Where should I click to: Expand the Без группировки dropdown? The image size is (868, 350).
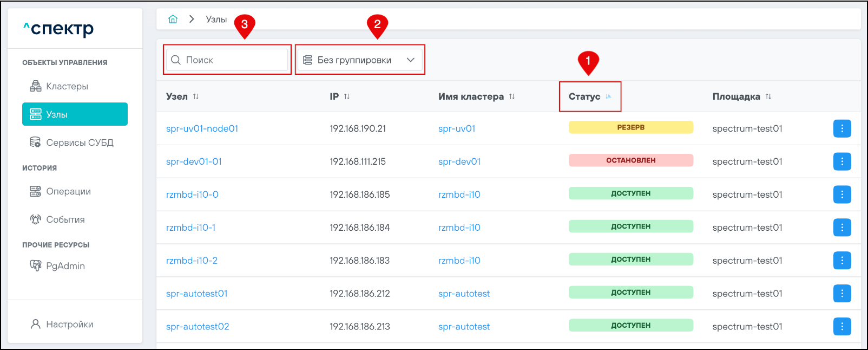pos(359,60)
